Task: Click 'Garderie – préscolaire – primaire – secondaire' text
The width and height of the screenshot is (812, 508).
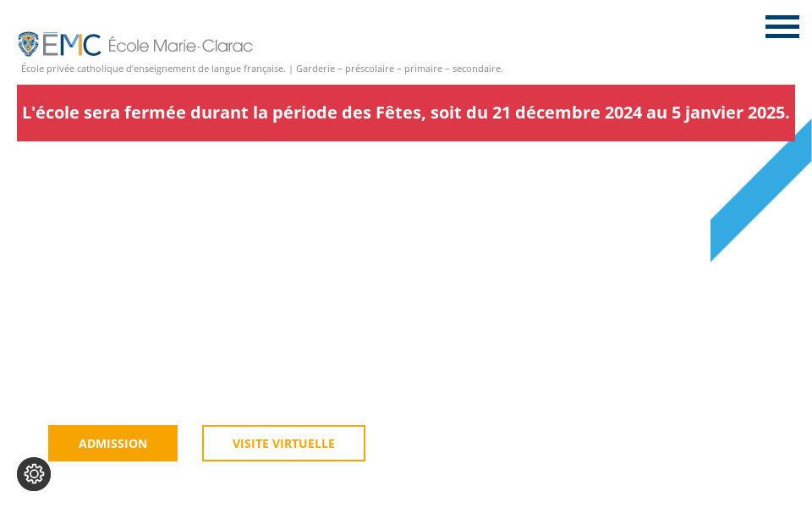Action: click(399, 69)
